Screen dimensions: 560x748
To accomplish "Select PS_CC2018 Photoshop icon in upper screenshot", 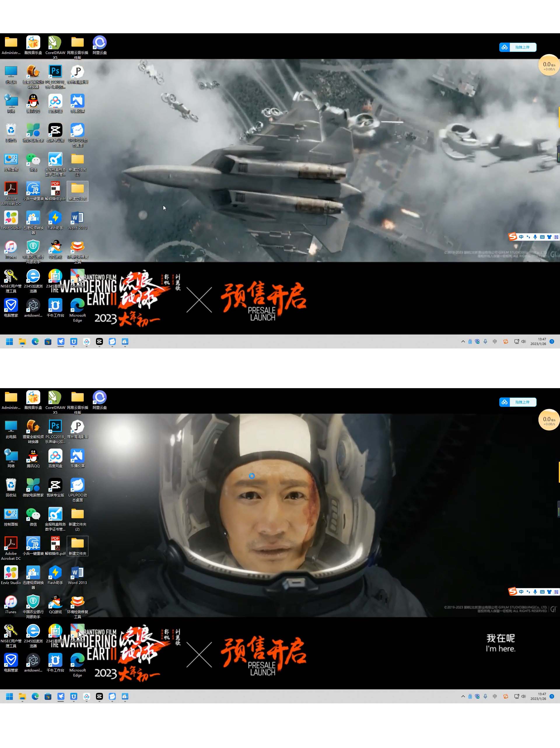I will [x=55, y=76].
